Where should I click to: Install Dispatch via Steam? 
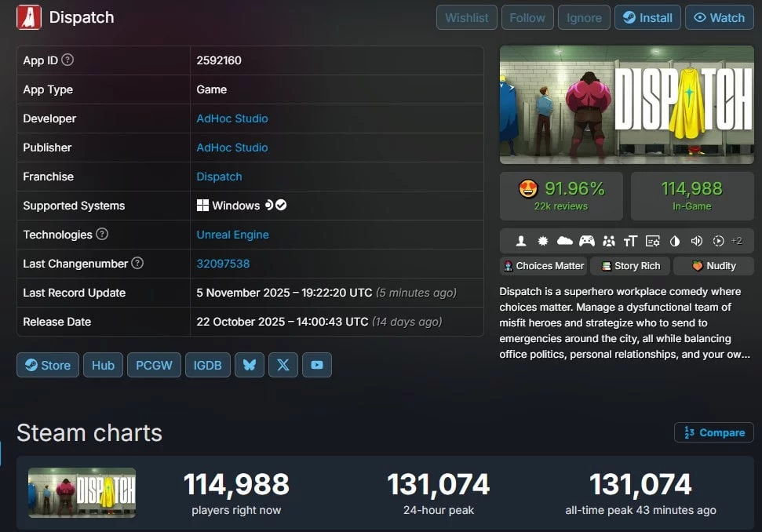647,17
